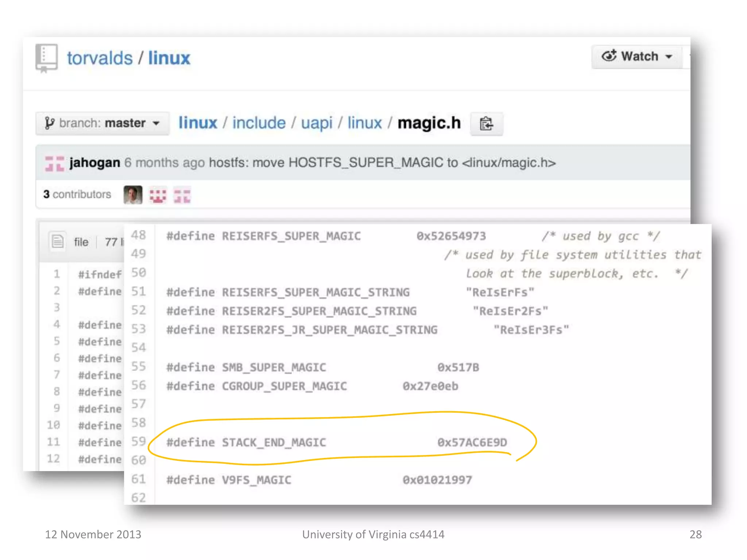Image resolution: width=747 pixels, height=560 pixels.
Task: Click jahogan's pink identicon avatar
Action: click(x=54, y=163)
